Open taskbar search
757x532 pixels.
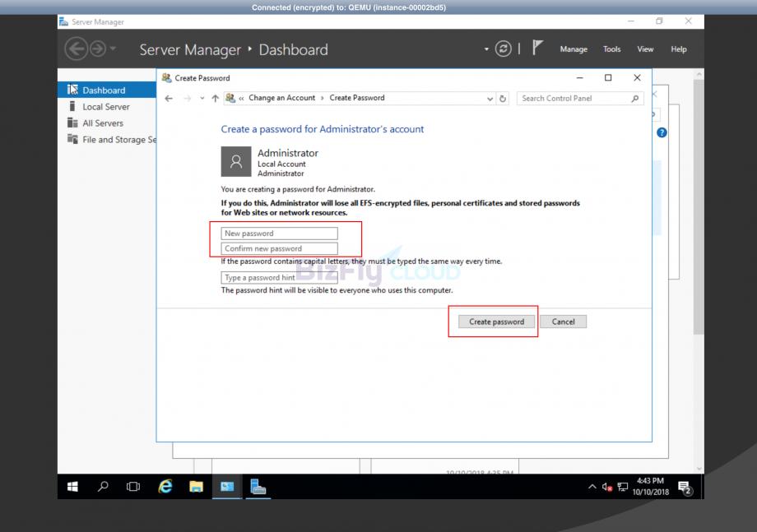tap(103, 487)
